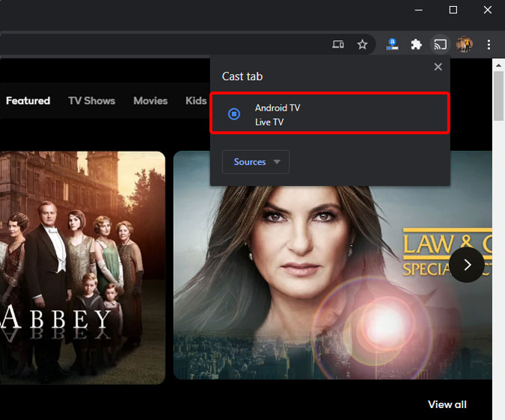This screenshot has width=505, height=420.
Task: Advance carousel with the next arrow
Action: point(467,265)
